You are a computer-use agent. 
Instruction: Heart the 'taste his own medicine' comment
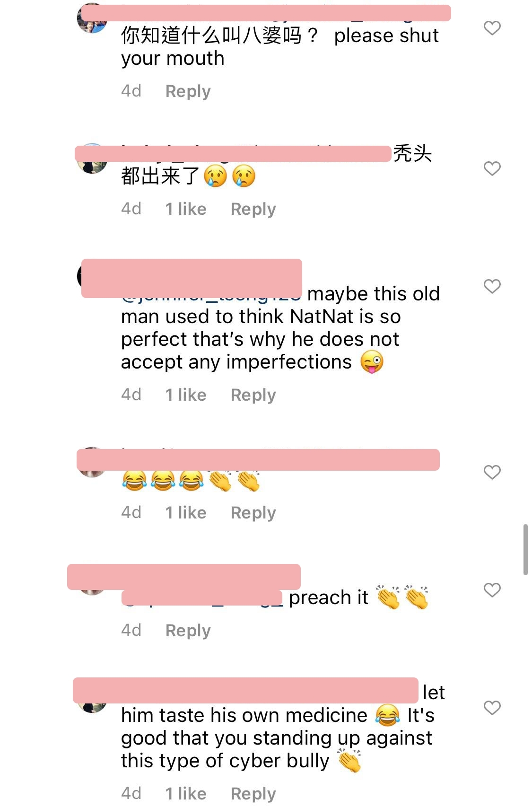[x=492, y=708]
